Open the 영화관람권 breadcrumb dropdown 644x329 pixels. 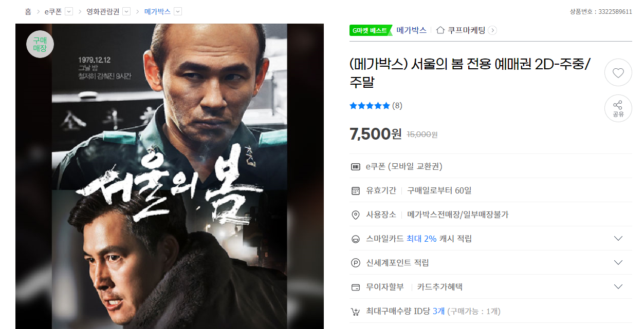click(126, 11)
